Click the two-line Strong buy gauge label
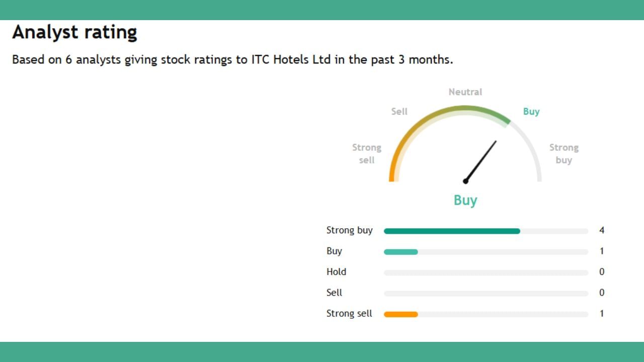 point(563,154)
